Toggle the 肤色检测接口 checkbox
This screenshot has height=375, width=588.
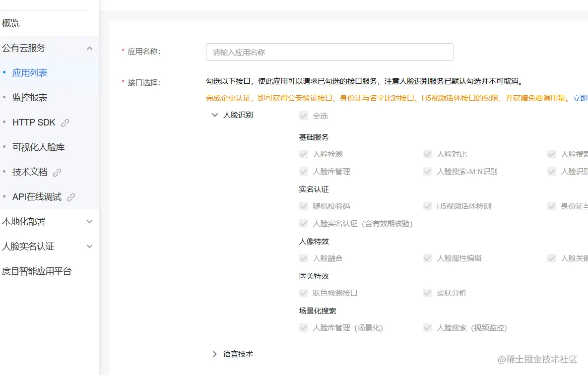point(303,293)
